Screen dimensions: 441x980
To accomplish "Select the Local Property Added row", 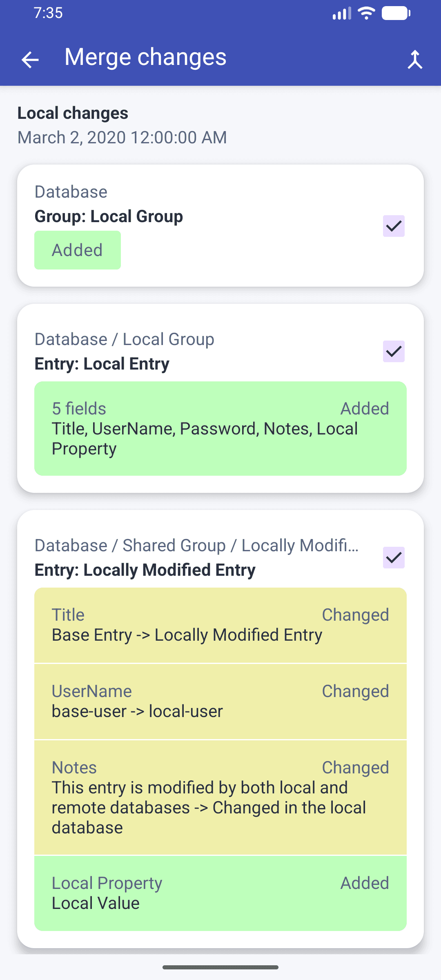I will click(220, 893).
